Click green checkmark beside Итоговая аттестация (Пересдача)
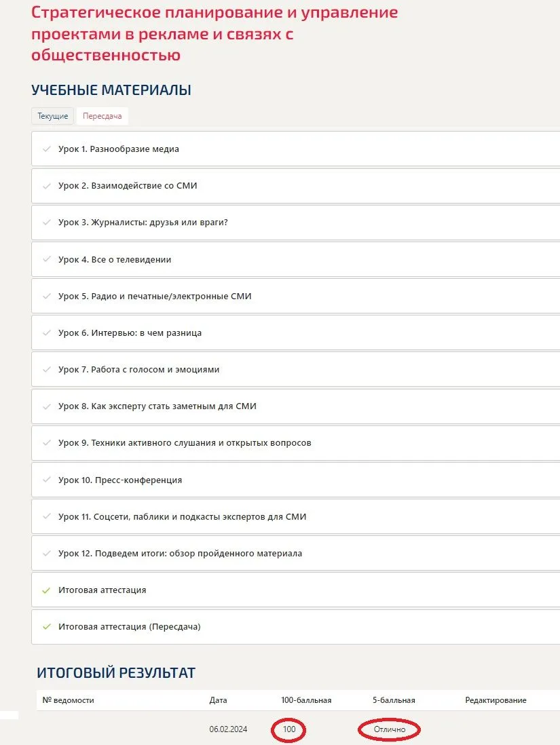Image resolution: width=560 pixels, height=745 pixels. [47, 627]
